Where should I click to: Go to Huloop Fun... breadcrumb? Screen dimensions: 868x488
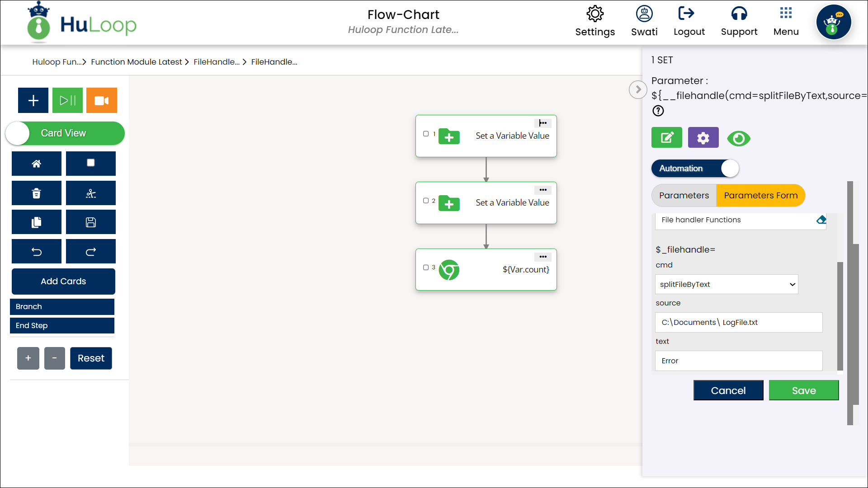[x=57, y=62]
